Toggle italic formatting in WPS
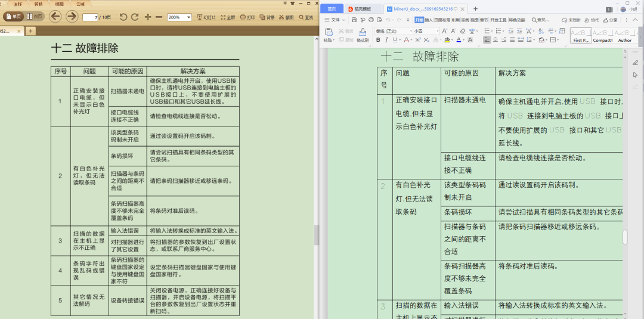The height and width of the screenshot is (319, 644). (386, 40)
